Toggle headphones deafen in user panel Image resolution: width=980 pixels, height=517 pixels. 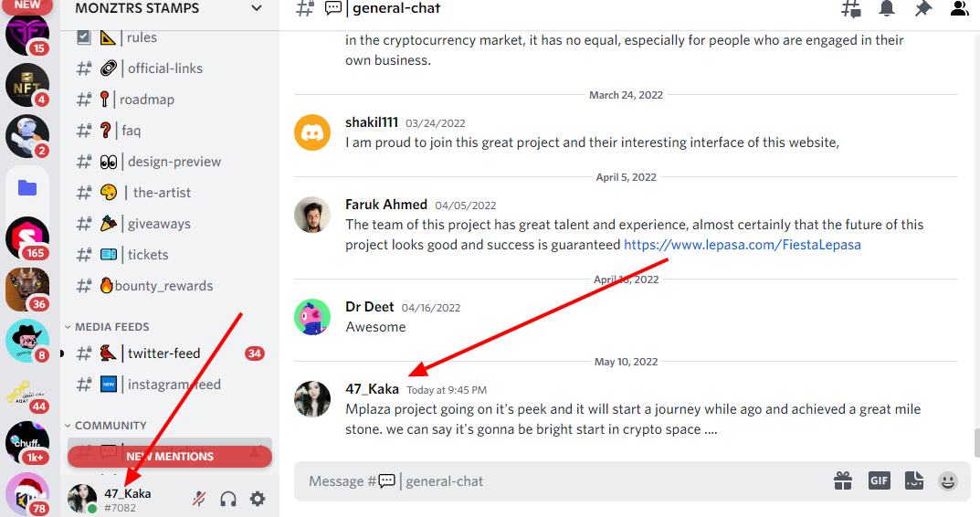(x=228, y=499)
